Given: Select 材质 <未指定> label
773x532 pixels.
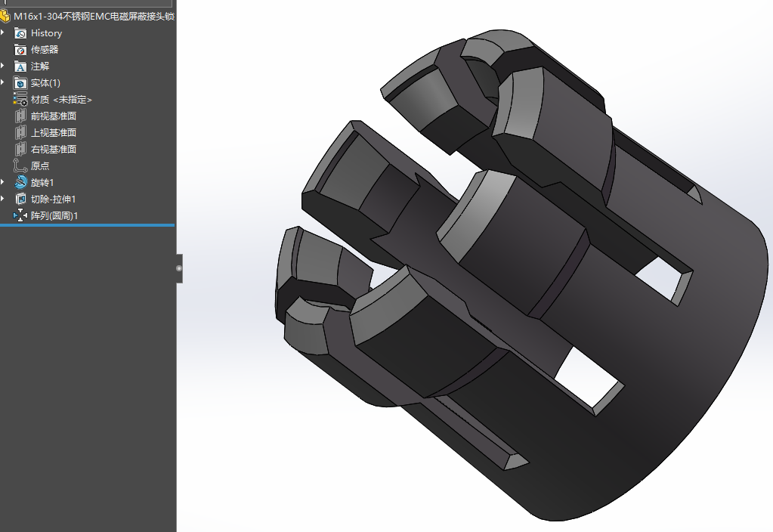Looking at the screenshot, I should pyautogui.click(x=61, y=100).
